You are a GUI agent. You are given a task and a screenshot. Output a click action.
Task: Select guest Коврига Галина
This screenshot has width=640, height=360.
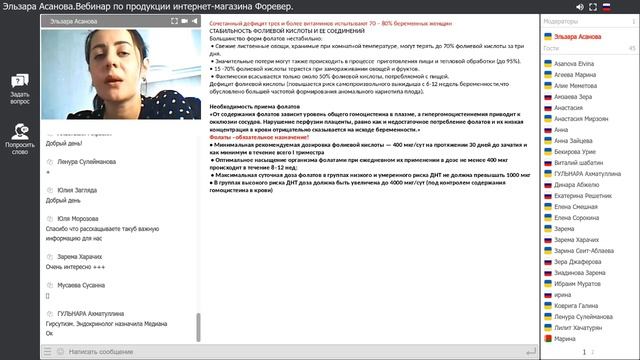[x=576, y=306]
